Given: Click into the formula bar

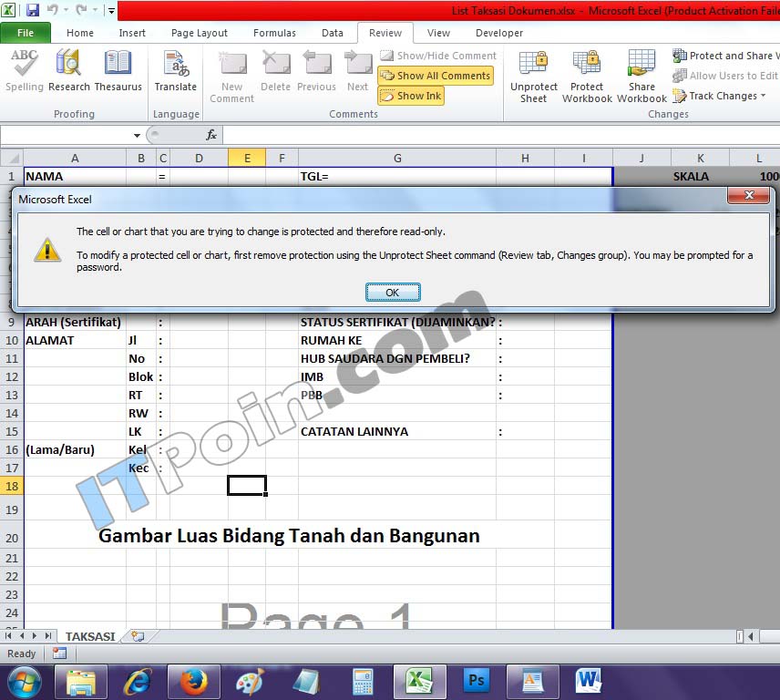Looking at the screenshot, I should coord(501,135).
